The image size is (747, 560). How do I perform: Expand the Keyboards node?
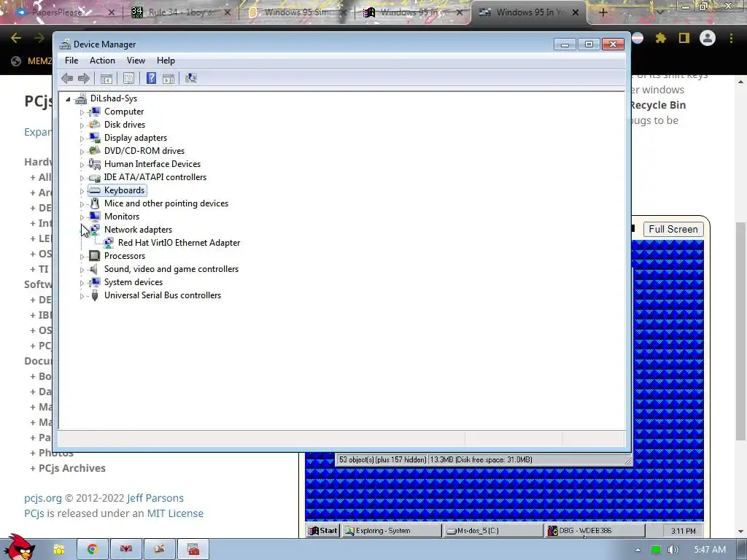(82, 191)
